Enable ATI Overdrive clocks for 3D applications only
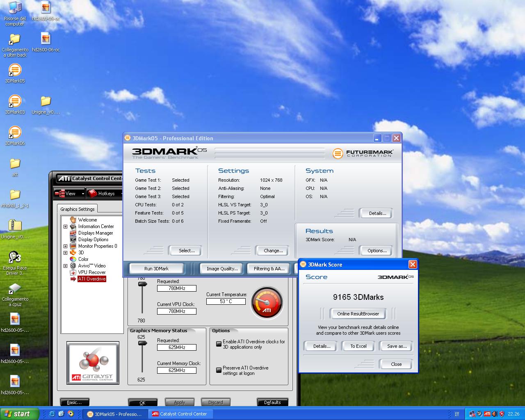The height and width of the screenshot is (420, 525). click(x=219, y=344)
